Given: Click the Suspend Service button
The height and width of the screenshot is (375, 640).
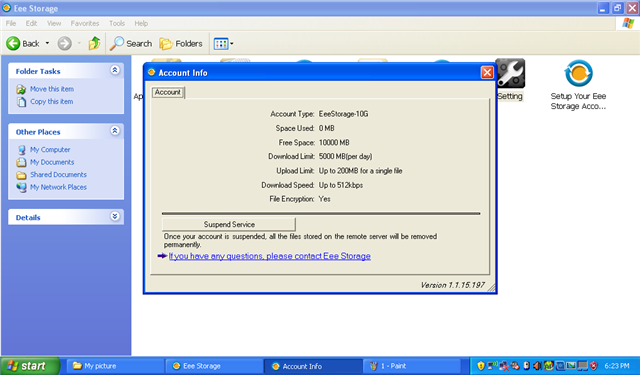Looking at the screenshot, I should (229, 224).
